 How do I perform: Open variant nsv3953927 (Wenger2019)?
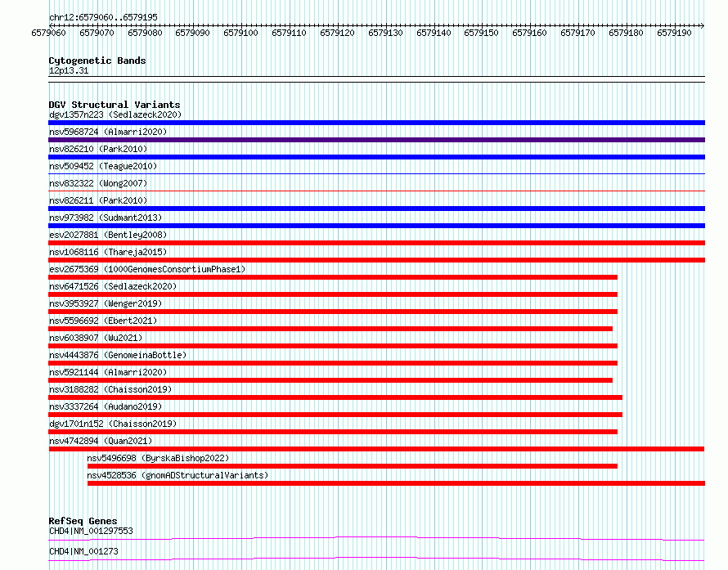106,303
